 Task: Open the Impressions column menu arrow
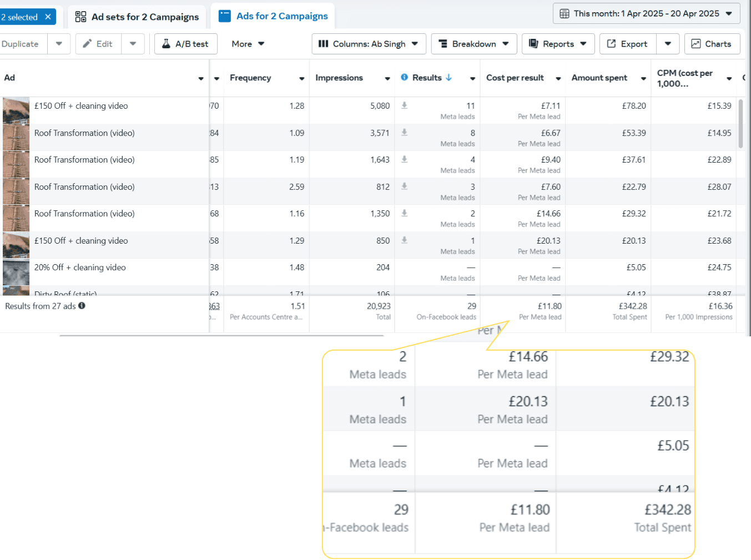(x=387, y=79)
